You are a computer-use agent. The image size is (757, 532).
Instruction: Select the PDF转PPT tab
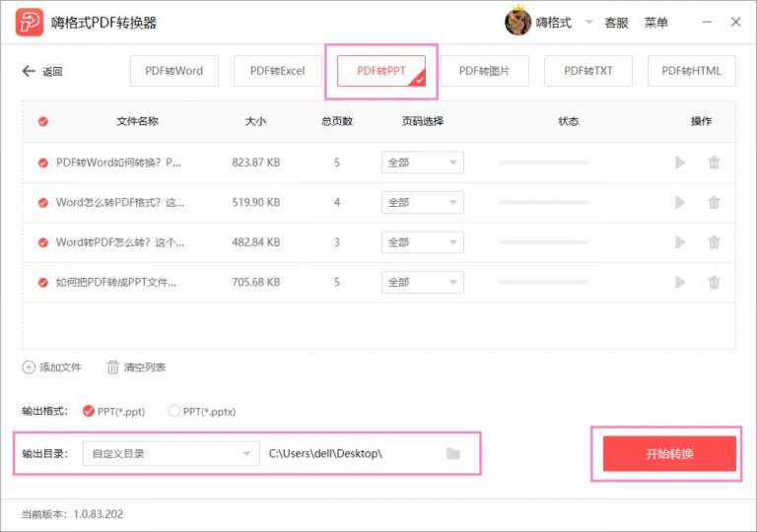click(x=381, y=71)
